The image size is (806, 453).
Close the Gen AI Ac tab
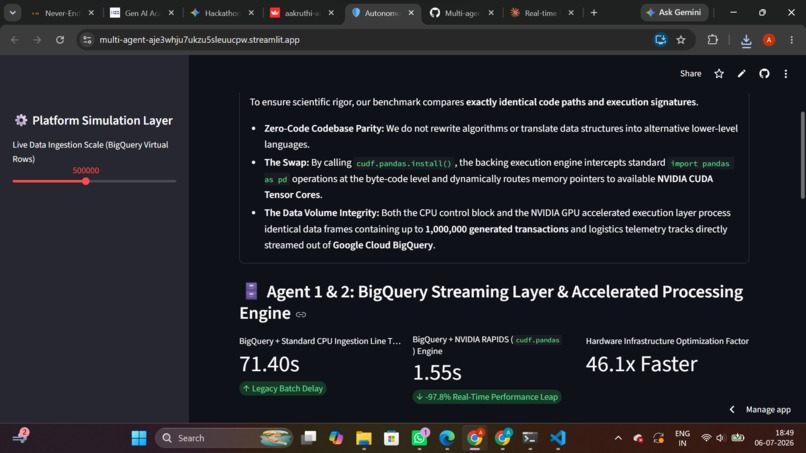pos(171,13)
